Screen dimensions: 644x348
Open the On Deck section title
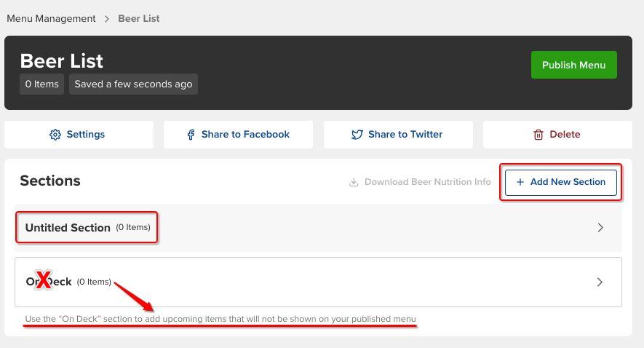[49, 282]
